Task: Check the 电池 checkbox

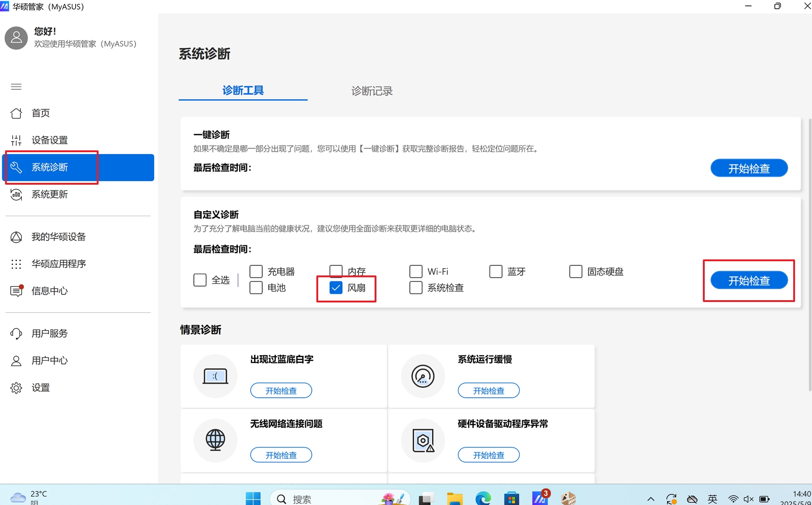Action: coord(256,287)
